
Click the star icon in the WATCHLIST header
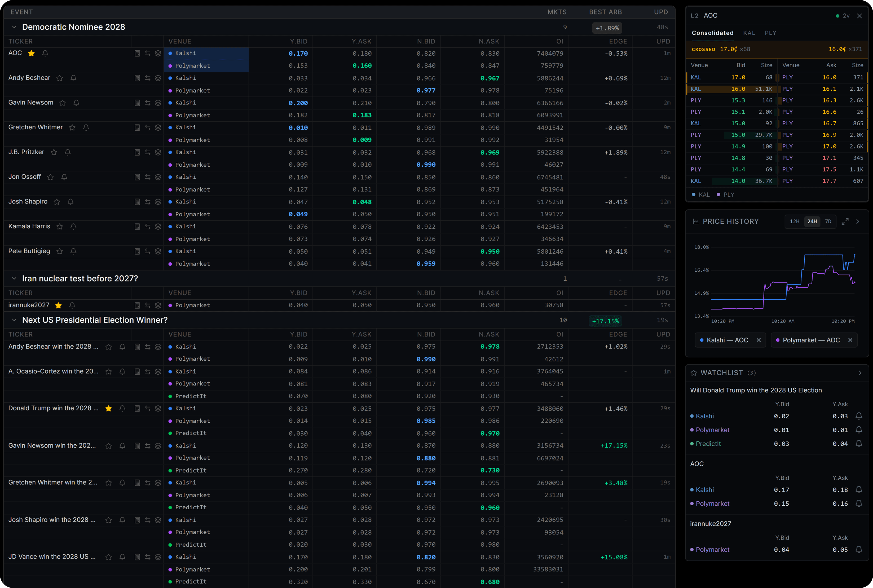(694, 373)
